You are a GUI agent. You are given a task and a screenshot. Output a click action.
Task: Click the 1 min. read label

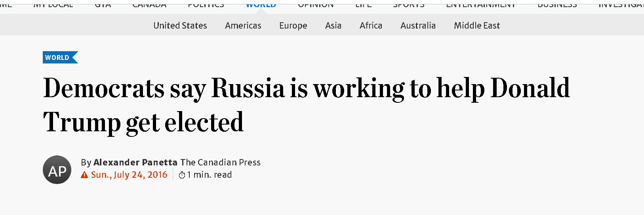click(210, 175)
